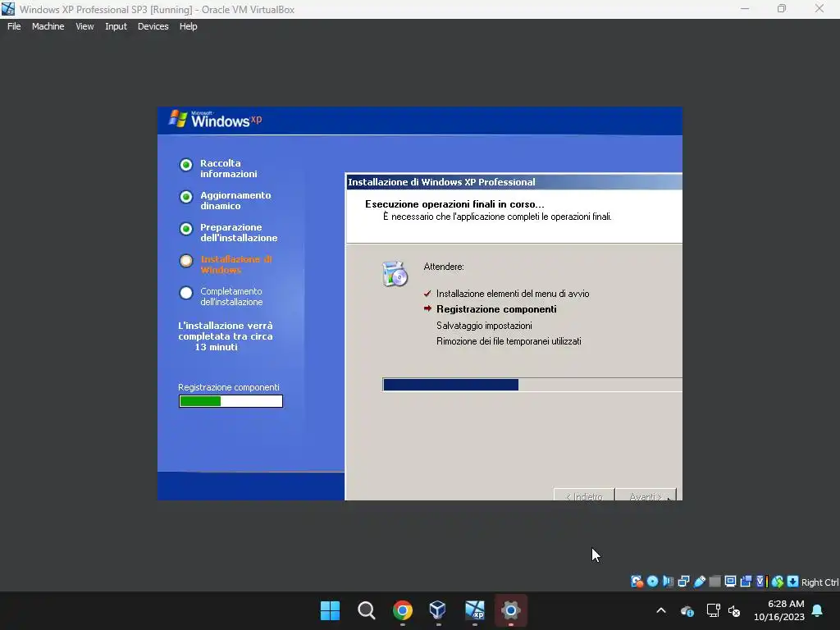Select the XP virtual machine taskbar icon

coord(475,610)
